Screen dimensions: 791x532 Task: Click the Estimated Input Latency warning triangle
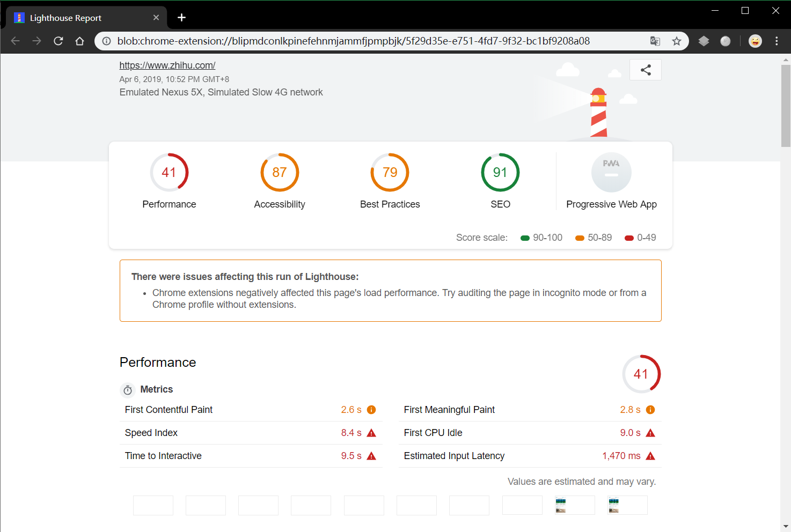[x=650, y=456]
